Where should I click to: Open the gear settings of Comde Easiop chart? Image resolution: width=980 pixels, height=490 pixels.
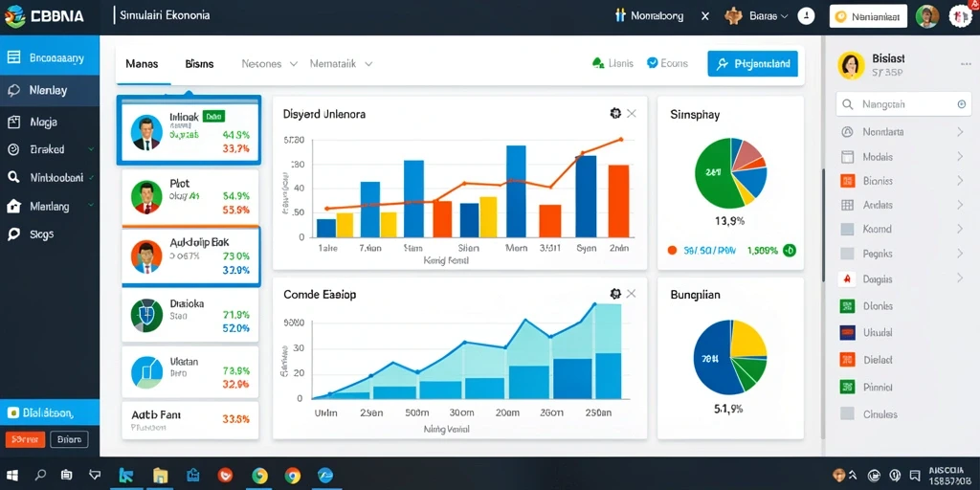(x=615, y=293)
